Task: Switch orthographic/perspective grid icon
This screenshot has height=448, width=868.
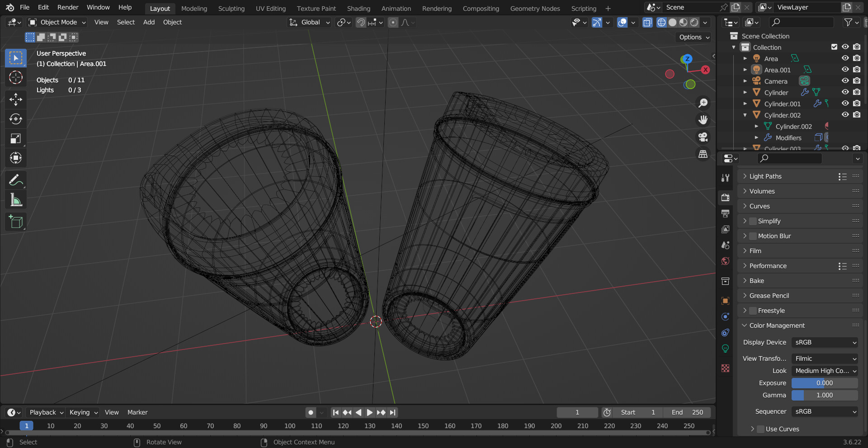Action: [x=703, y=154]
